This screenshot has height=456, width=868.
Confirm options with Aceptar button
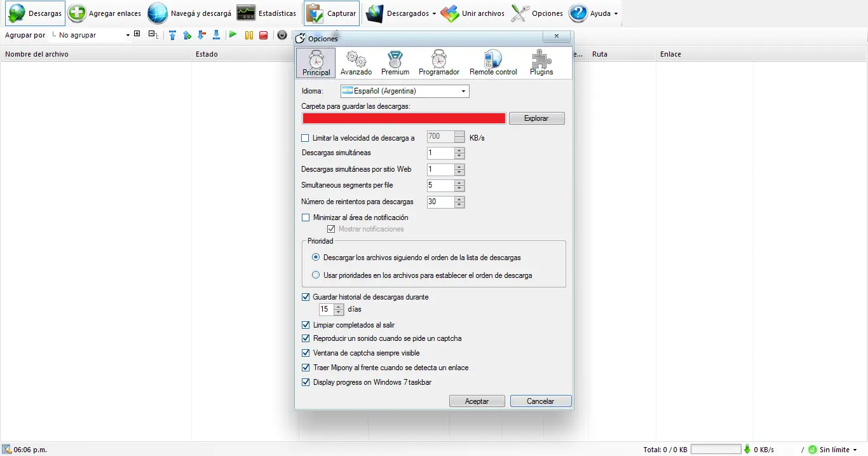[477, 401]
